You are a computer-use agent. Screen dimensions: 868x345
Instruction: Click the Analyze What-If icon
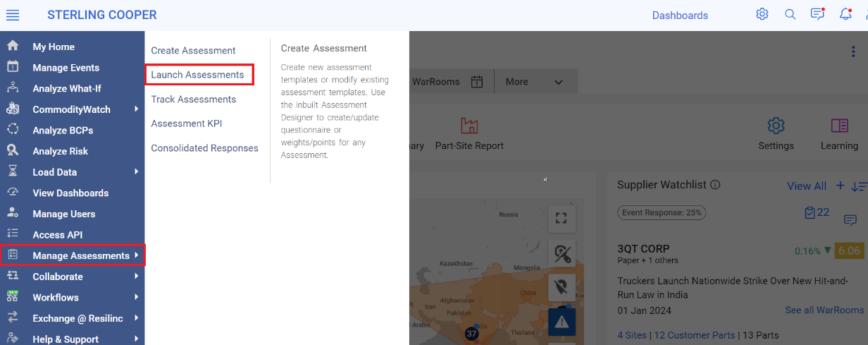[x=13, y=87]
